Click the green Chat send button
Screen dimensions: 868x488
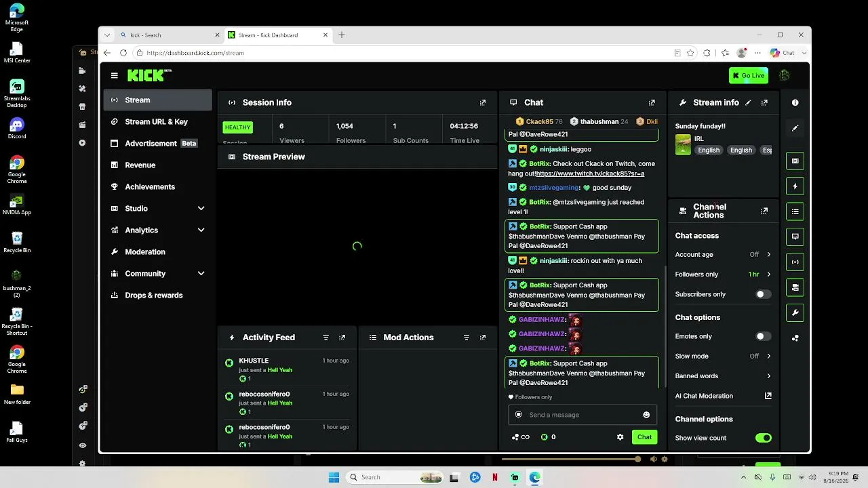click(x=644, y=437)
